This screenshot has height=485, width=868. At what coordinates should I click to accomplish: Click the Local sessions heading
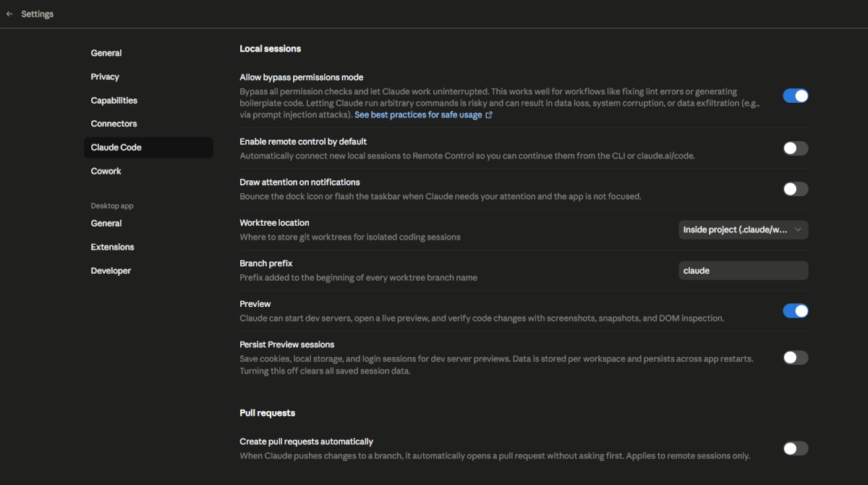(271, 48)
